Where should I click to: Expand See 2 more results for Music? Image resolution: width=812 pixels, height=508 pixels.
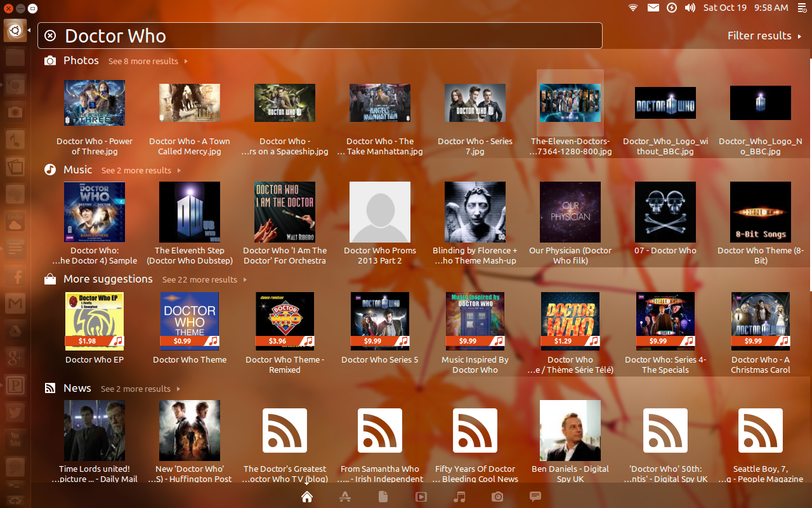141,171
